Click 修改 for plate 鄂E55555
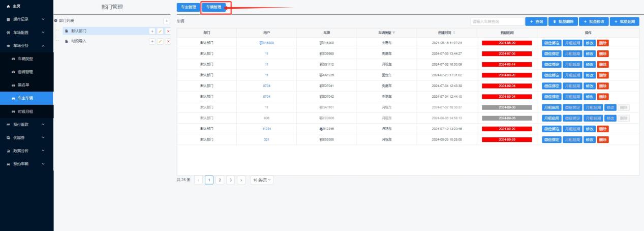644x231 pixels. pyautogui.click(x=590, y=139)
